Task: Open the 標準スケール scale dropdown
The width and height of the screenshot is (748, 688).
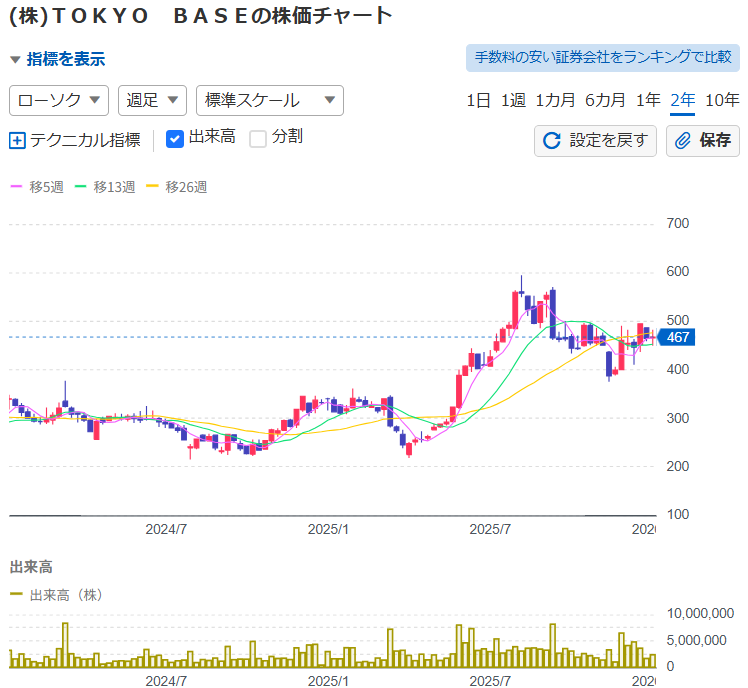Action: pos(269,100)
